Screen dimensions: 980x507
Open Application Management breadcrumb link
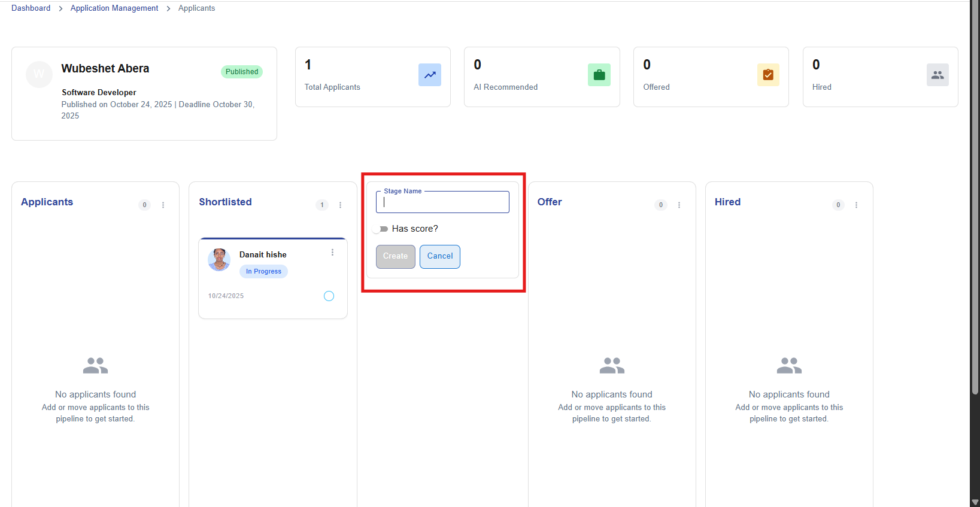[114, 8]
